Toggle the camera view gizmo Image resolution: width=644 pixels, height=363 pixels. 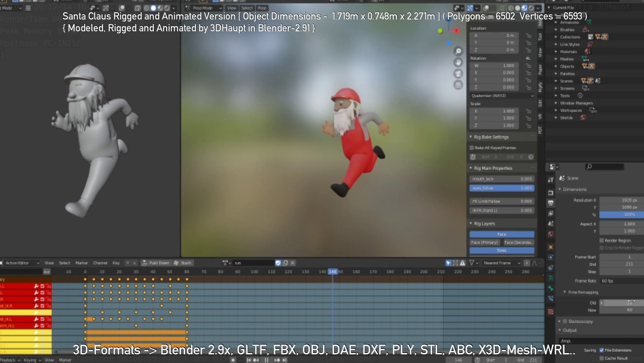coord(458,74)
